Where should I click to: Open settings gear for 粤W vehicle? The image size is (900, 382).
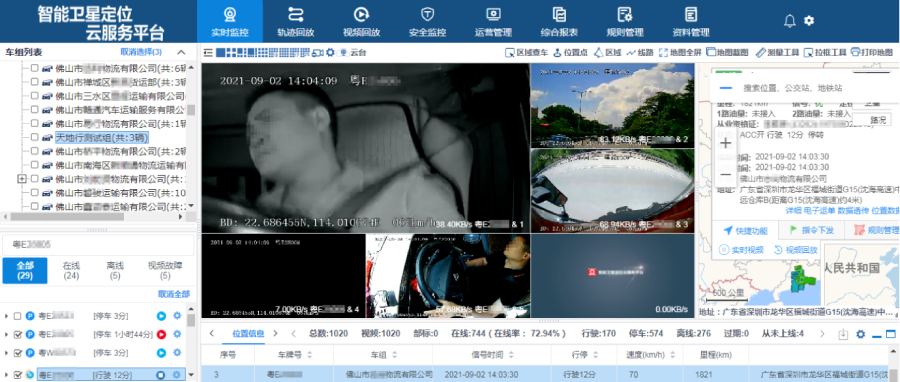[177, 353]
